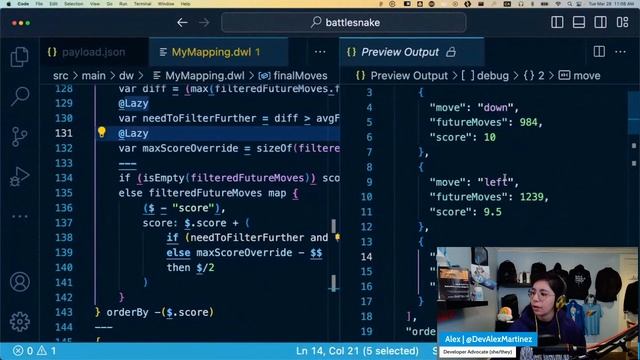Open more actions for the Preview Output group
Viewport: 640px width, 360px height.
[620, 52]
